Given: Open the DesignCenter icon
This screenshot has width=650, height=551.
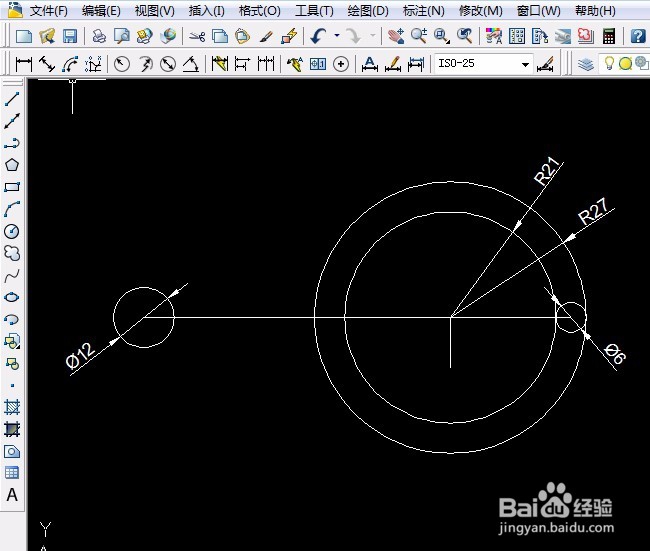Looking at the screenshot, I should tap(517, 36).
